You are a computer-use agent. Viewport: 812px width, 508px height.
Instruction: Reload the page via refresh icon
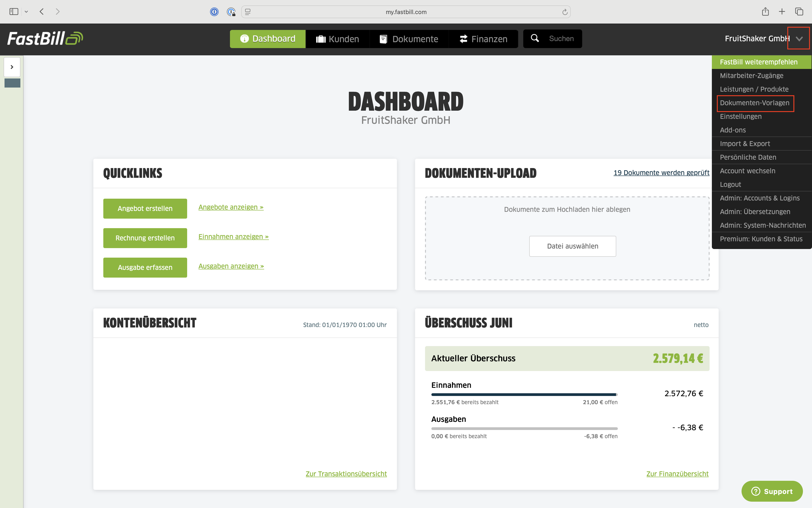pyautogui.click(x=565, y=12)
